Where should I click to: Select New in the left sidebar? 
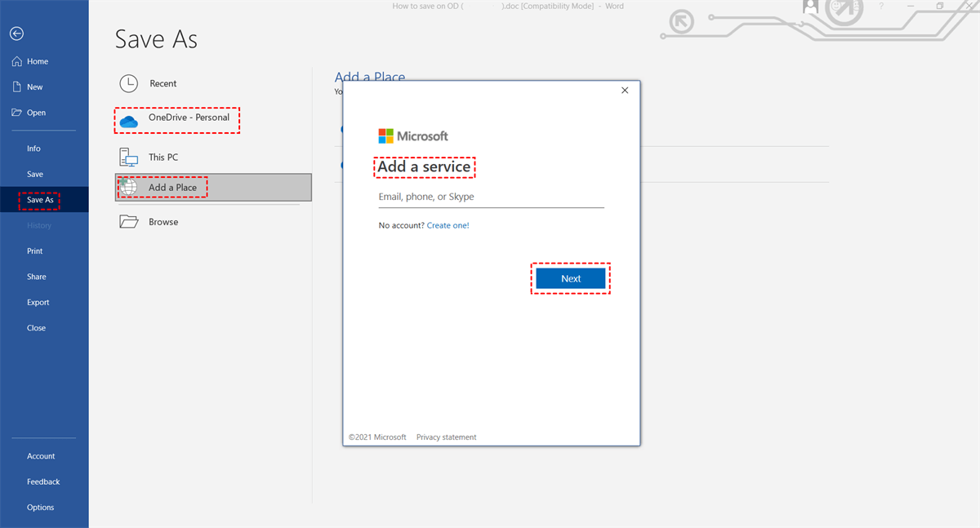tap(34, 87)
